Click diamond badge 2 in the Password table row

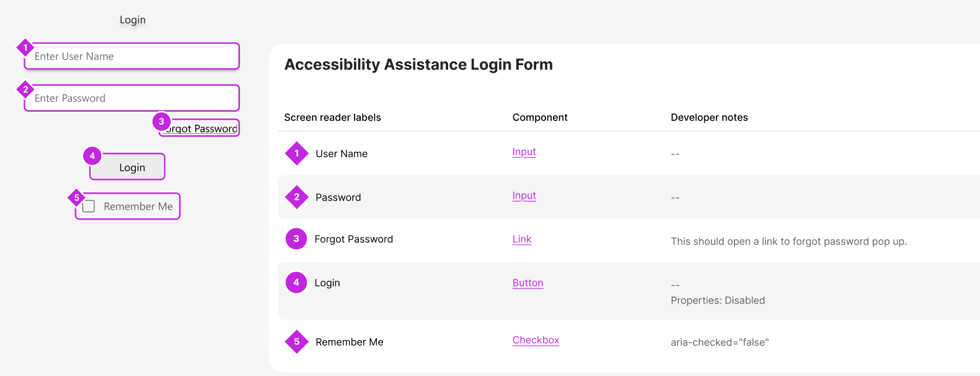tap(297, 197)
